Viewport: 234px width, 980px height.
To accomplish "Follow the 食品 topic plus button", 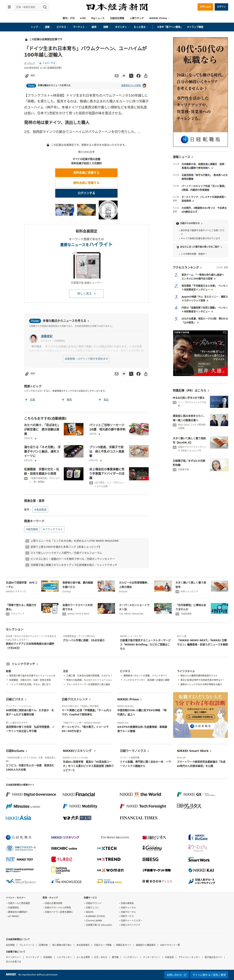I will 100,400.
